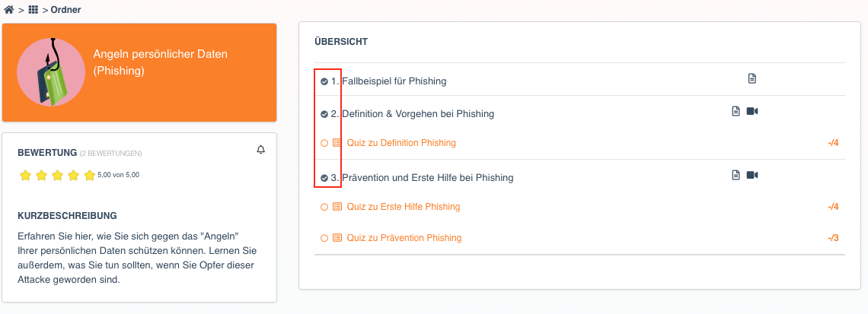
Task: Click the phishing hook course thumbnail
Action: [x=51, y=72]
